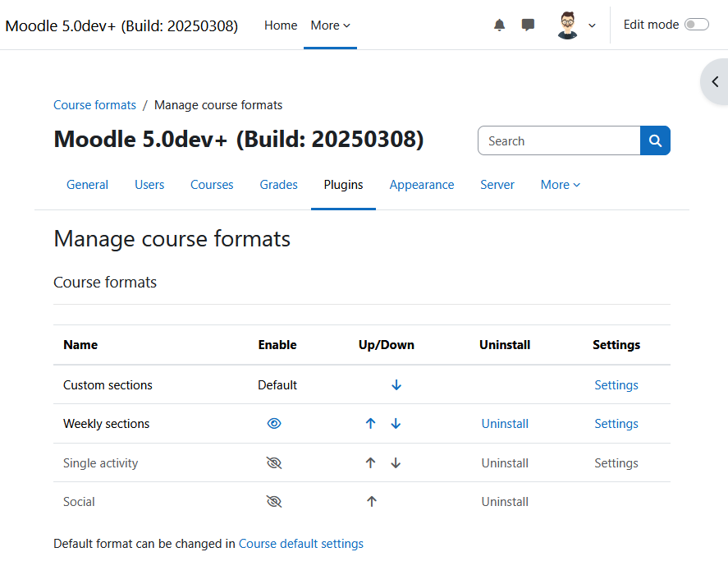
Task: Move Weekly sections down
Action: [x=396, y=424]
